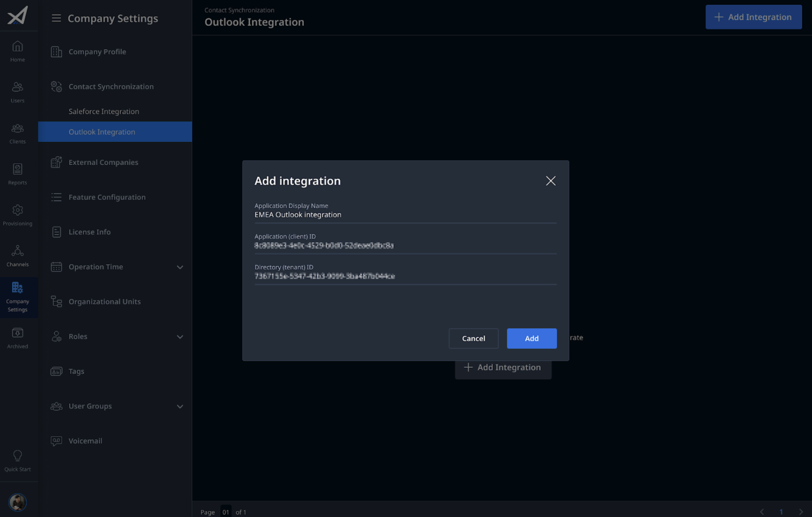Click the Contact Synchronization breadcrumb text
812x517 pixels.
239,10
